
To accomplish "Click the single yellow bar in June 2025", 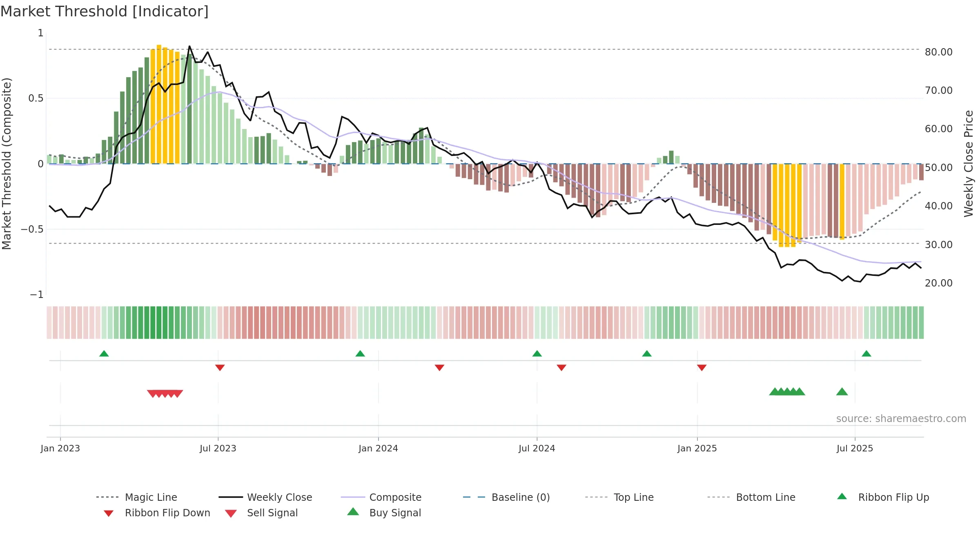I will [842, 202].
